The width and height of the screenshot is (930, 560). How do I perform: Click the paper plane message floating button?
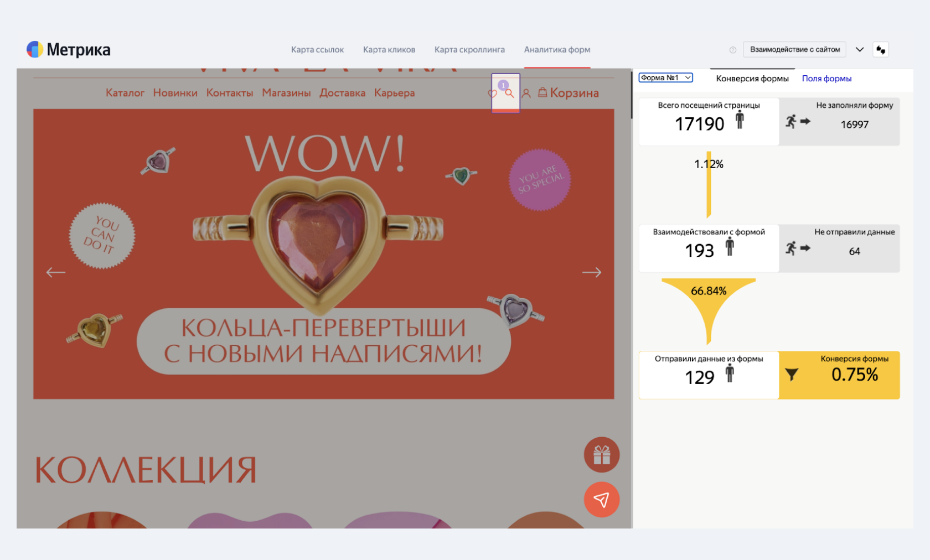tap(601, 500)
